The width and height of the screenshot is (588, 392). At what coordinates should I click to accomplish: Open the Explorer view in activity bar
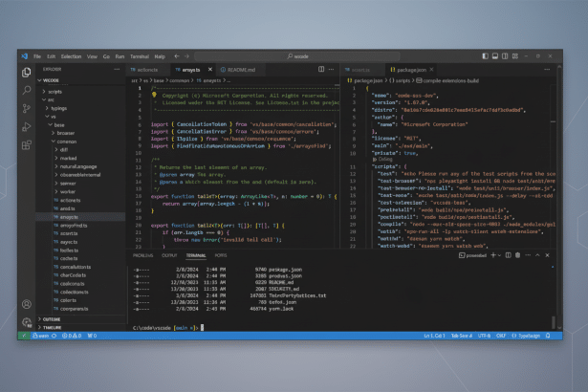tap(26, 72)
